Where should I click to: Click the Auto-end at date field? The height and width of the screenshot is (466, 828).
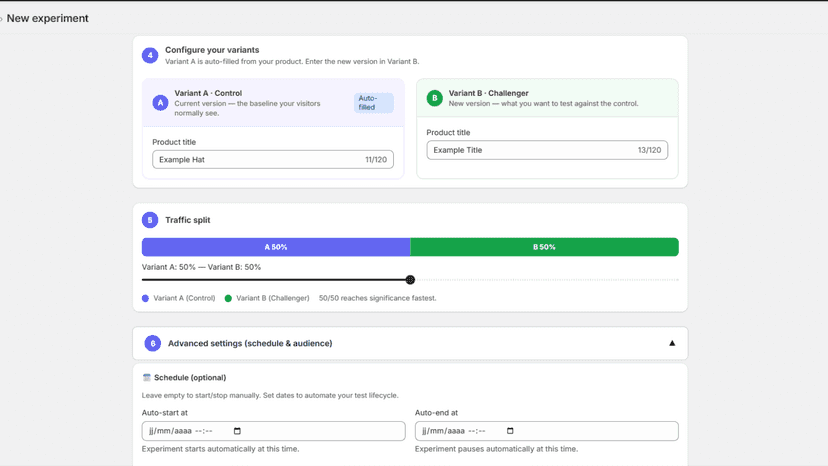pos(547,431)
